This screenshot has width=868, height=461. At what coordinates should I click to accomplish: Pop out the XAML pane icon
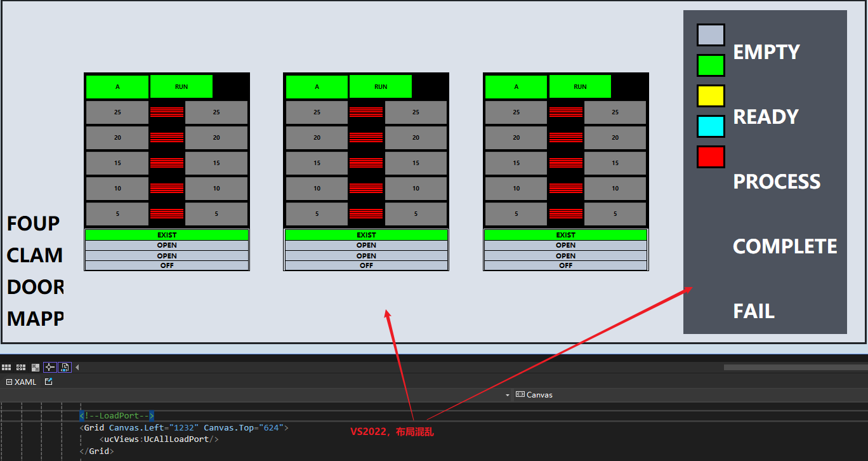point(49,382)
